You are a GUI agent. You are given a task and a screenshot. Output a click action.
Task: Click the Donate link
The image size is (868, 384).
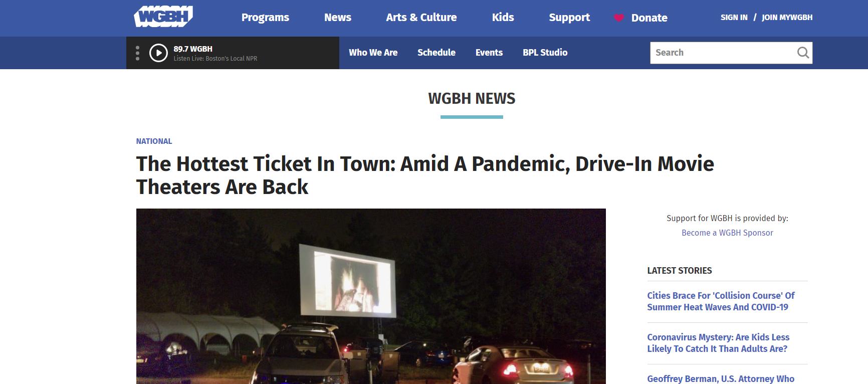click(x=649, y=18)
